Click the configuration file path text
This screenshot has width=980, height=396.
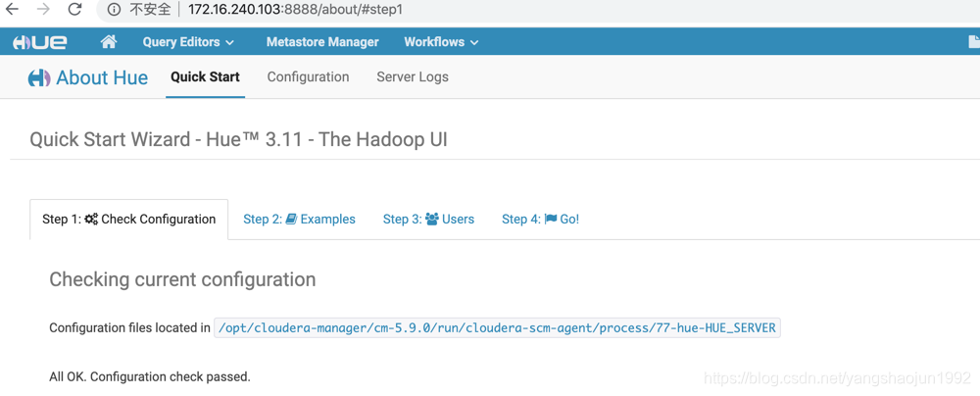(x=497, y=327)
